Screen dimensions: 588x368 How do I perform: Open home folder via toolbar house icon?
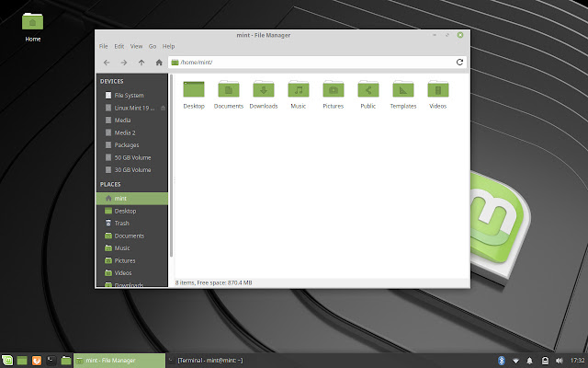(x=159, y=63)
